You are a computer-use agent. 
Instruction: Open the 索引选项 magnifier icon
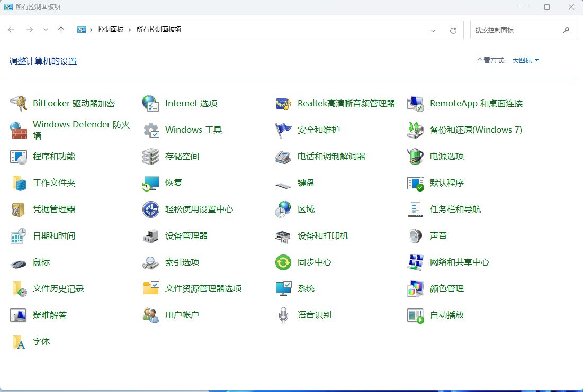pyautogui.click(x=151, y=262)
